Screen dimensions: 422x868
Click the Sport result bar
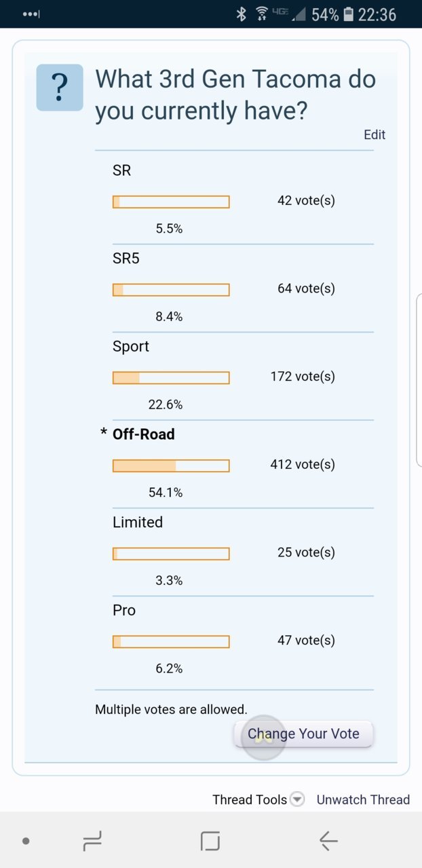tap(171, 377)
